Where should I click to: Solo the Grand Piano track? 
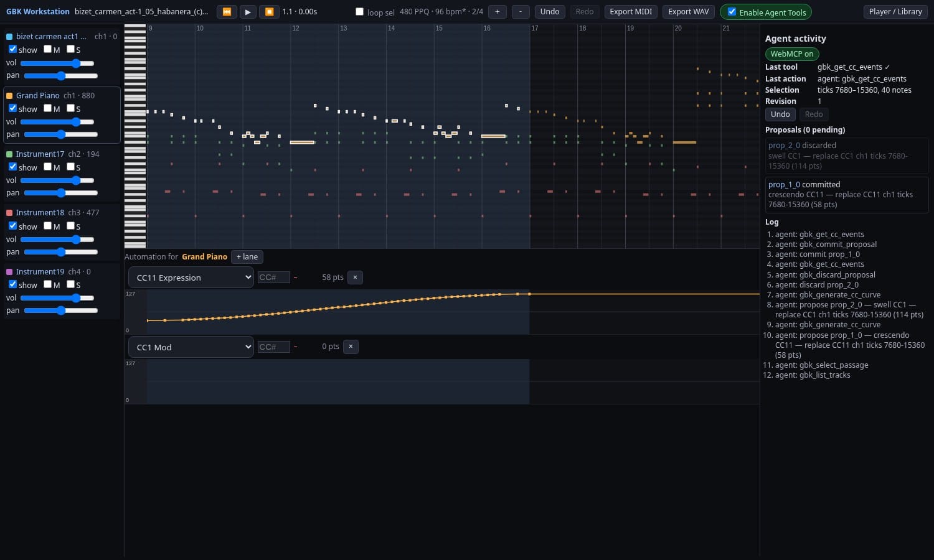(x=70, y=108)
